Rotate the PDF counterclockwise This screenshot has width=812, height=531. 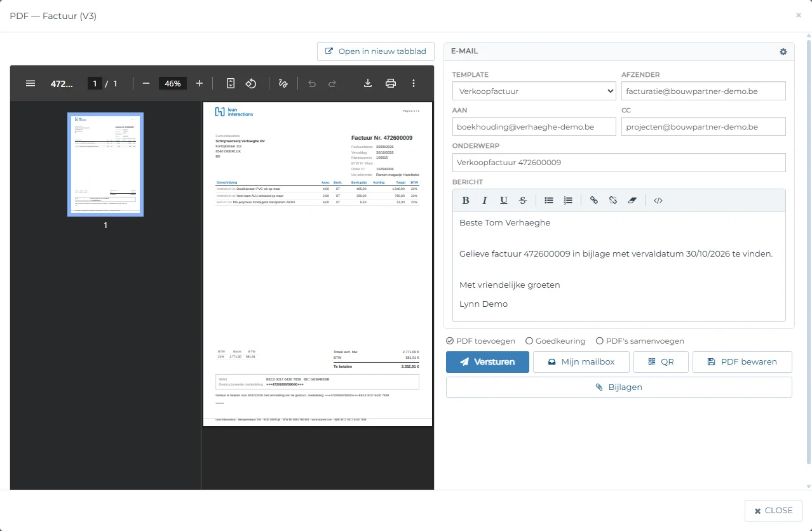coord(251,83)
